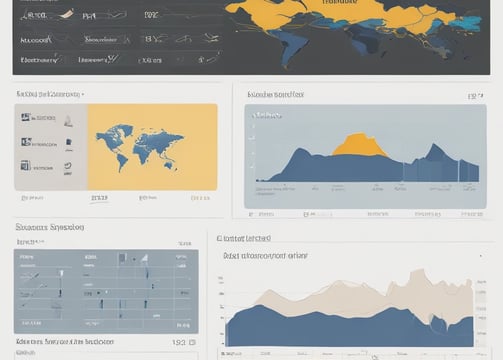Viewport: 503px width, 360px height.
Task: Open the small dropdown arrow beside the world map panel title
Action: pos(83,95)
